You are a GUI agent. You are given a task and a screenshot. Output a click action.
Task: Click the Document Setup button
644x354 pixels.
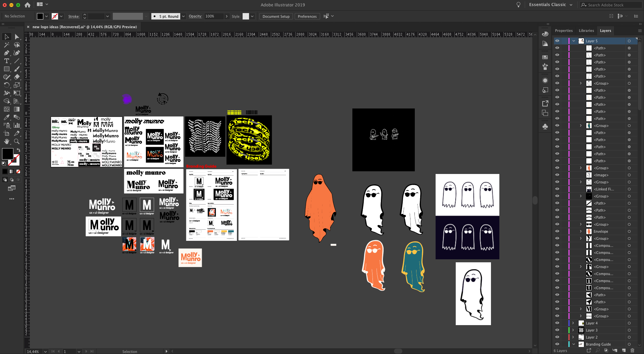tap(276, 16)
